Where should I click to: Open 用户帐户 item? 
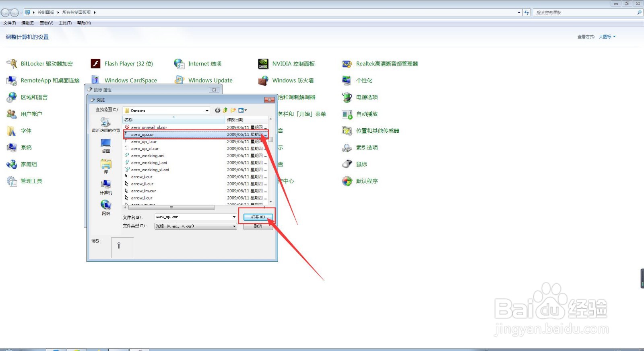[24, 114]
